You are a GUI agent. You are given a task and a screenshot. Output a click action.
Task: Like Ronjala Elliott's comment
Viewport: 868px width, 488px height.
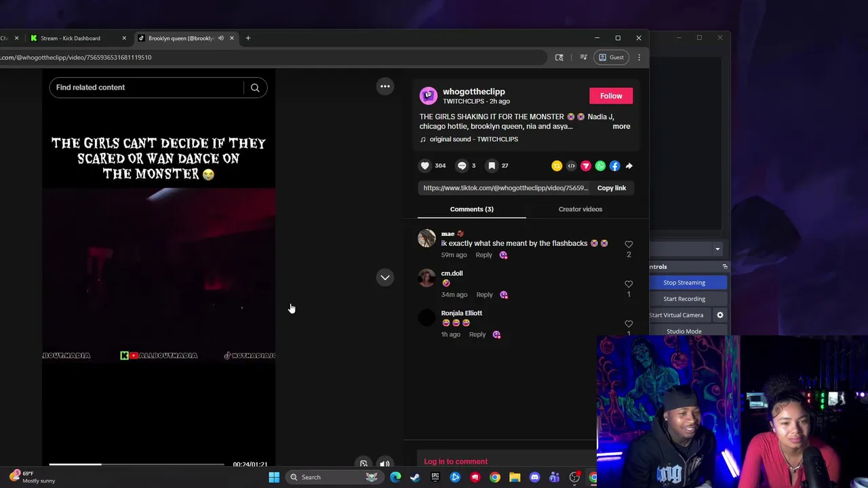tap(629, 324)
